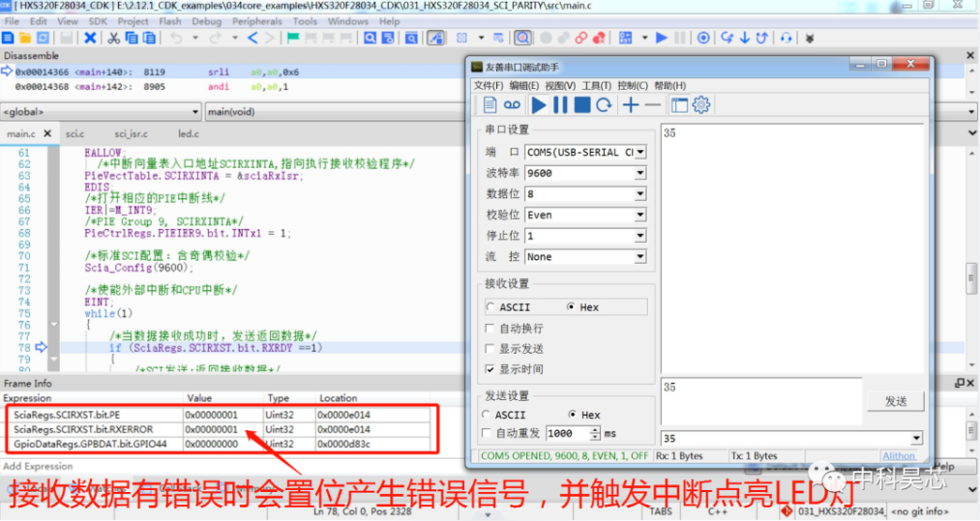Open a folder with the yellow folder icon

(25, 38)
